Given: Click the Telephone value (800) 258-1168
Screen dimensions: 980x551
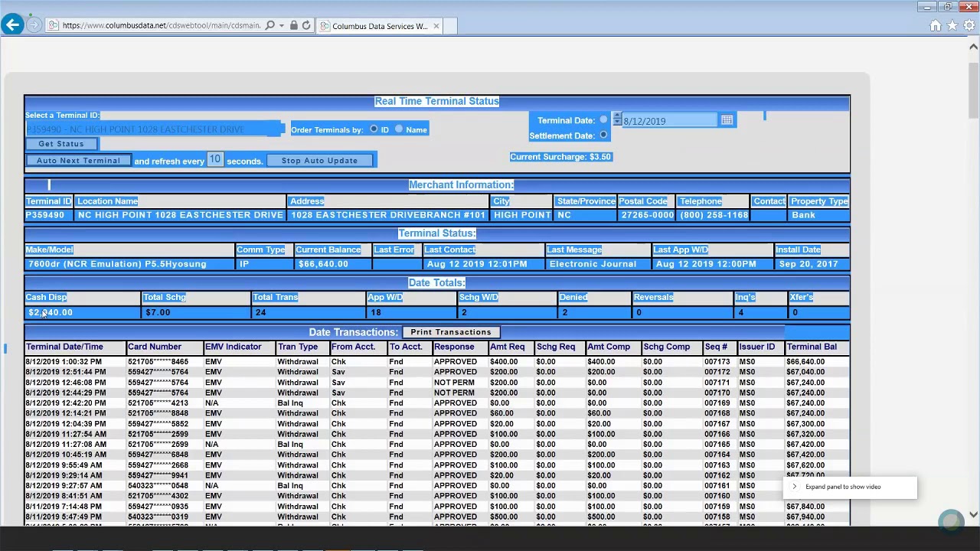Looking at the screenshot, I should coord(713,215).
